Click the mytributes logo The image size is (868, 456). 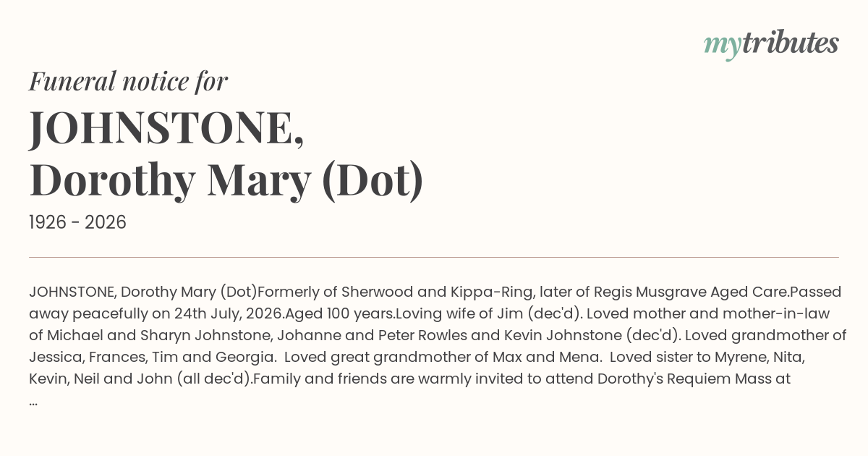tap(771, 44)
